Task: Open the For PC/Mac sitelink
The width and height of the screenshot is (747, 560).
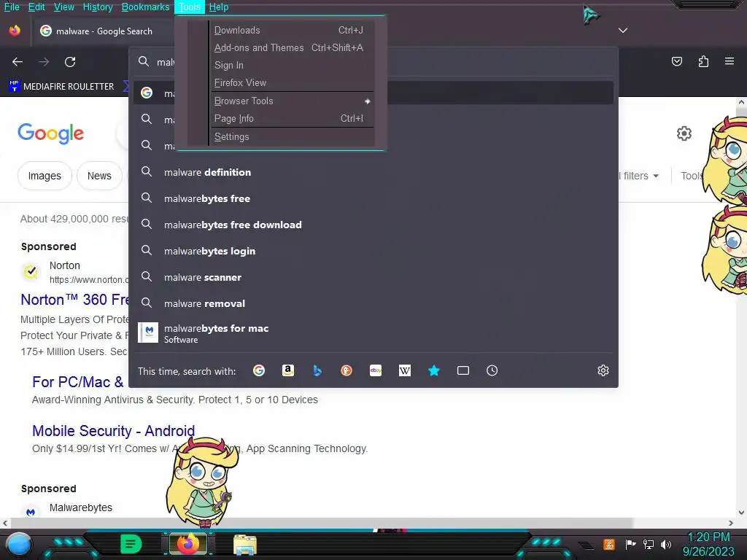Action: [x=77, y=382]
